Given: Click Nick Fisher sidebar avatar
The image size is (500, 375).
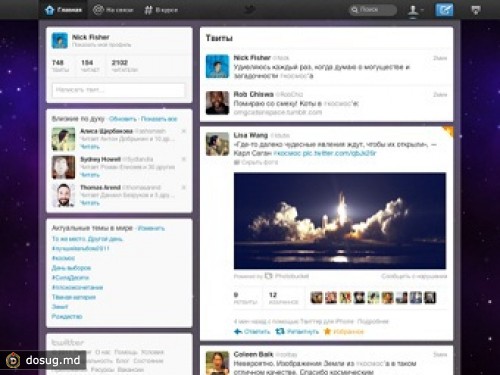Looking at the screenshot, I should pos(60,41).
